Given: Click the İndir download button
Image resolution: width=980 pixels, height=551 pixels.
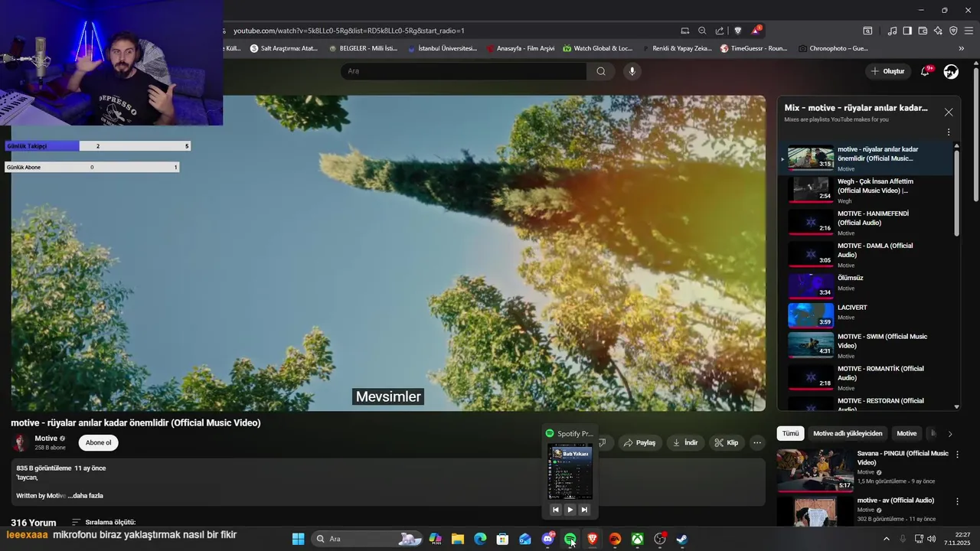Looking at the screenshot, I should click(685, 442).
